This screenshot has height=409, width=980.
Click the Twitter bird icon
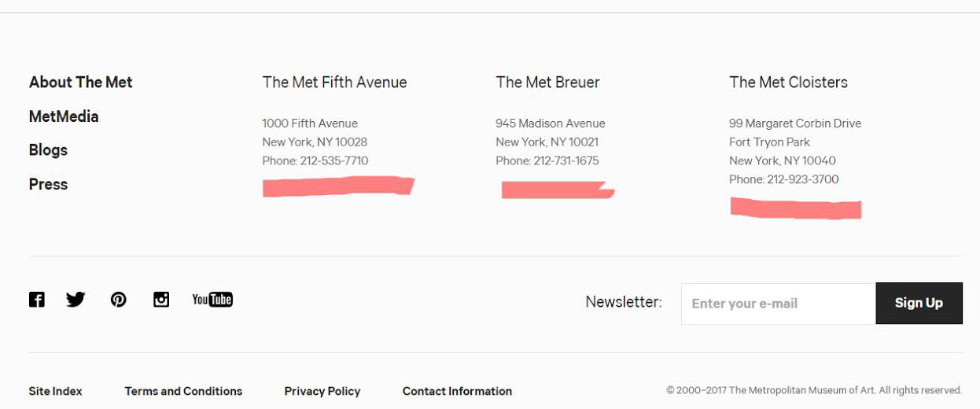(x=76, y=300)
